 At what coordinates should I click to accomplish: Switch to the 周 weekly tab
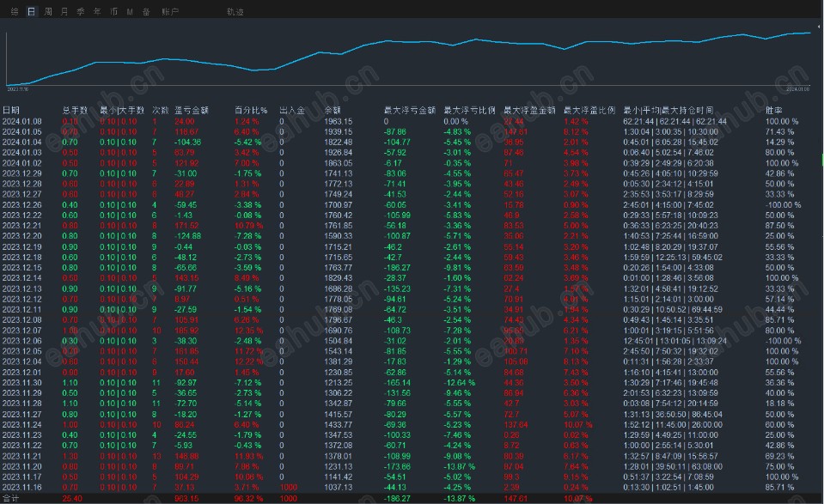[x=48, y=11]
